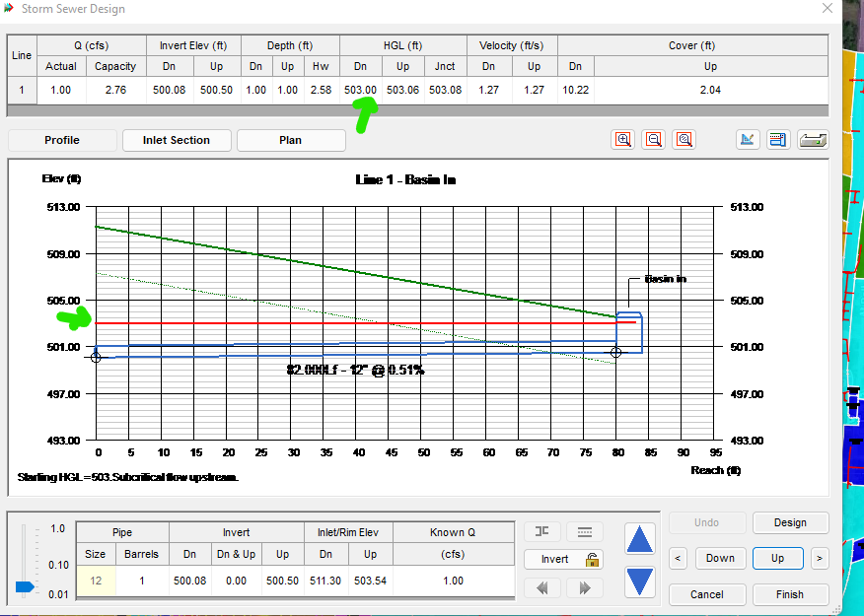Edit the pipe Size field showing 12
Image resolution: width=864 pixels, height=616 pixels.
pyautogui.click(x=96, y=581)
